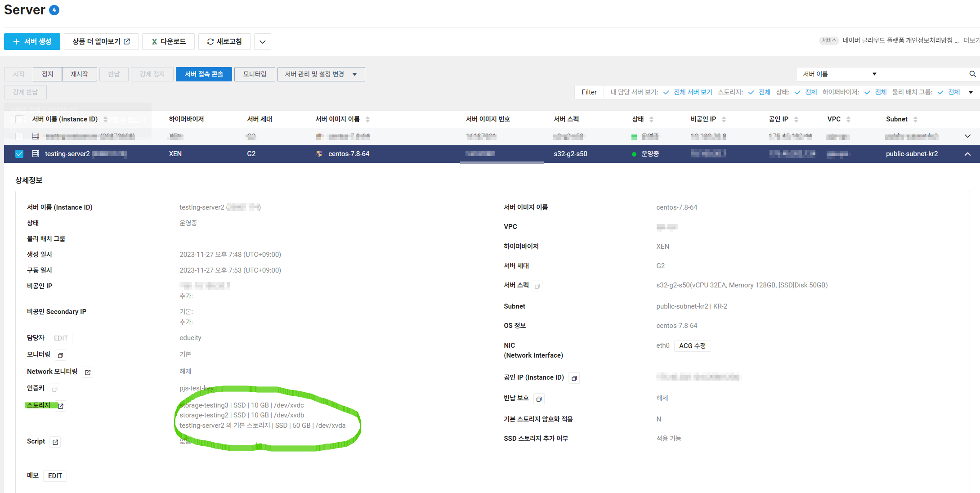Viewport: 980px width, 493px height.
Task: Open Network 모니터링 external link icon
Action: pos(88,372)
